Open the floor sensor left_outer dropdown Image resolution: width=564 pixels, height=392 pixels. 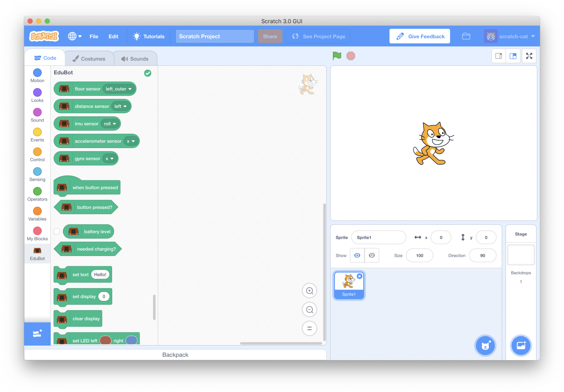(119, 89)
